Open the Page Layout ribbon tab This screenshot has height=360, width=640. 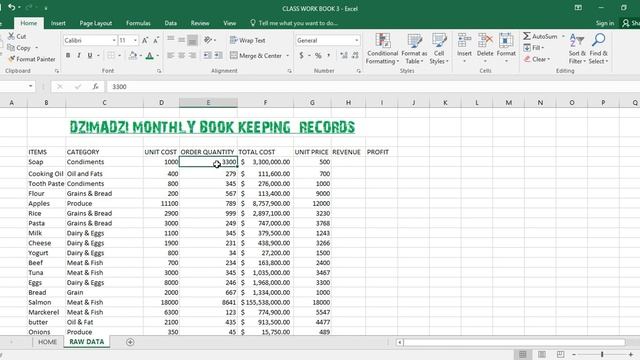(x=96, y=23)
